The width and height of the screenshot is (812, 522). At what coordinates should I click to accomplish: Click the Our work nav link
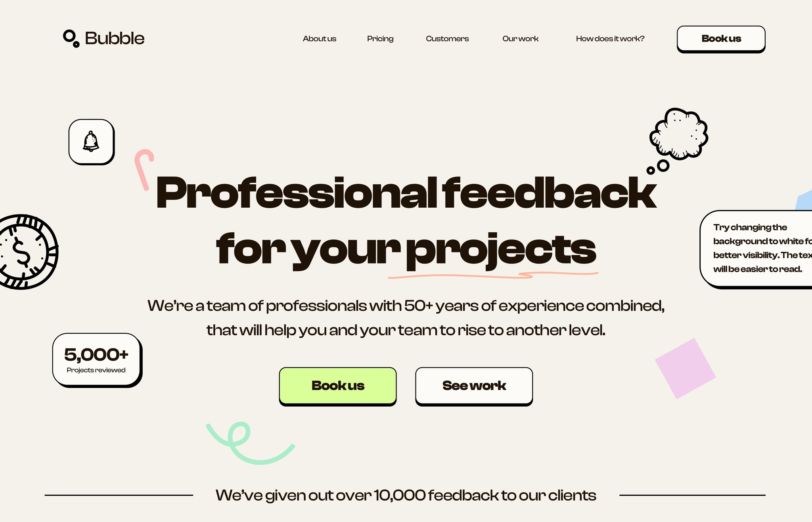pos(520,38)
